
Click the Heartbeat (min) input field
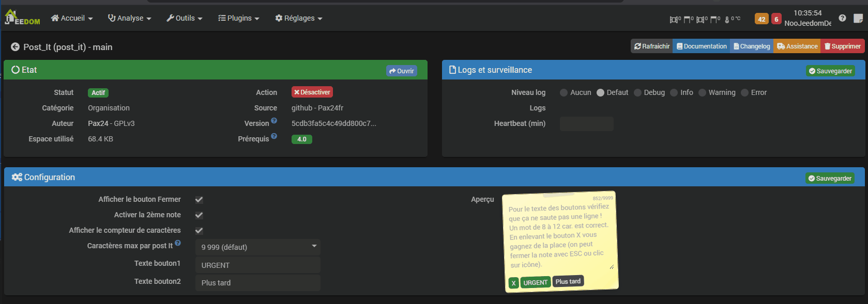click(x=587, y=124)
